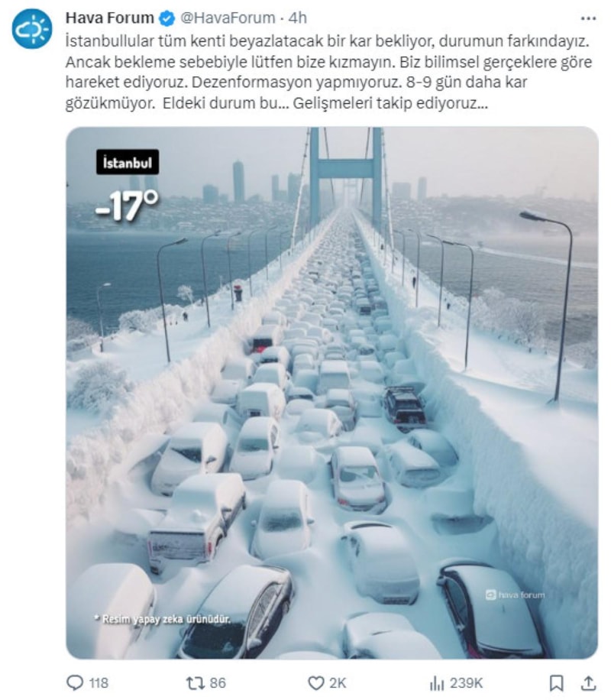
Task: Bookmark this tweet
Action: click(556, 682)
